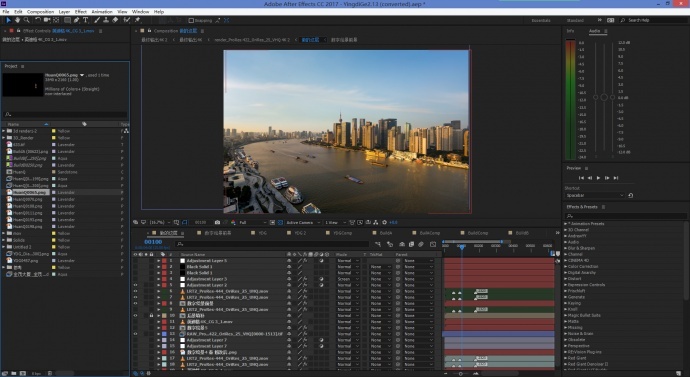
Task: Open the File menu
Action: click(6, 11)
